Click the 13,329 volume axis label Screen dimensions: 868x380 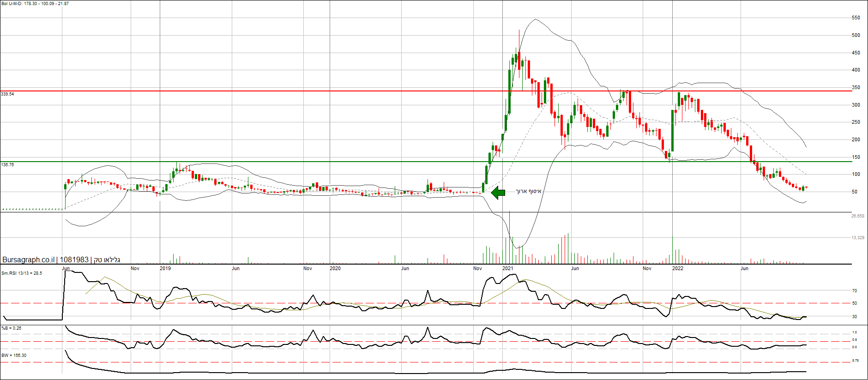(857, 238)
